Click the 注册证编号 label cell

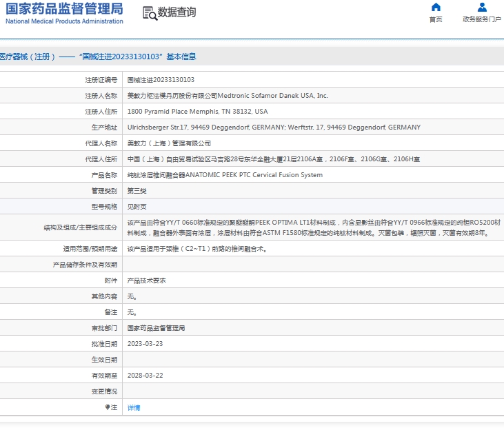101,80
